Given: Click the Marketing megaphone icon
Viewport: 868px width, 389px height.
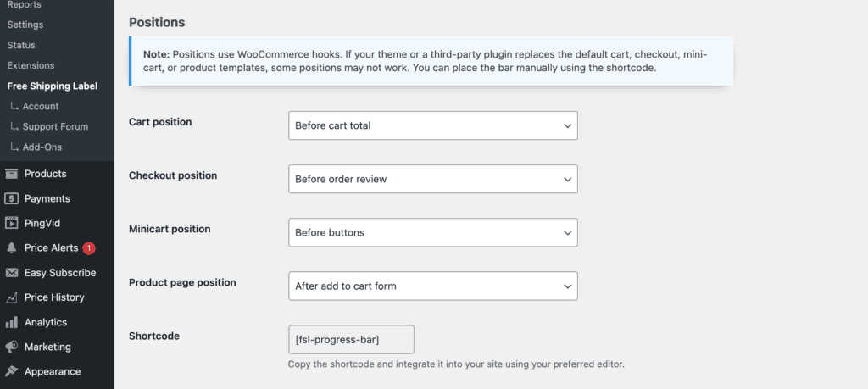Looking at the screenshot, I should click(x=12, y=347).
